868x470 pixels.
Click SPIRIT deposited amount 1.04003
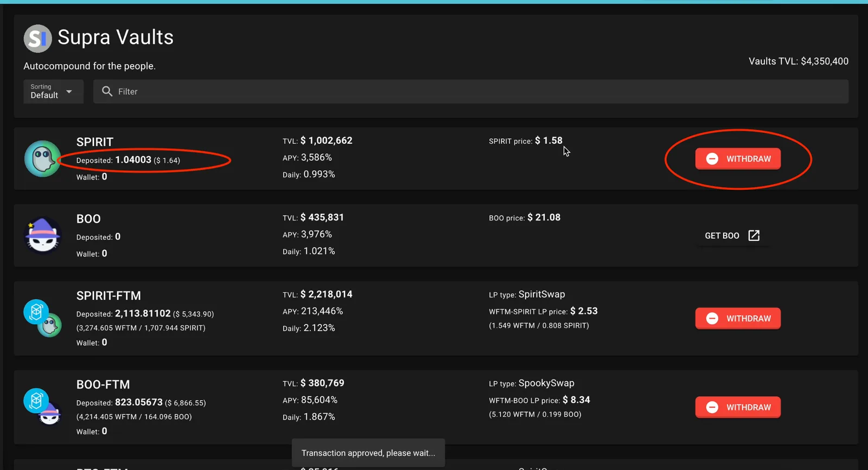133,160
